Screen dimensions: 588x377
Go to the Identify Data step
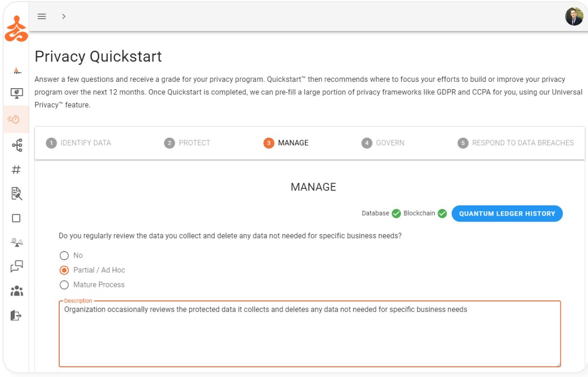79,143
